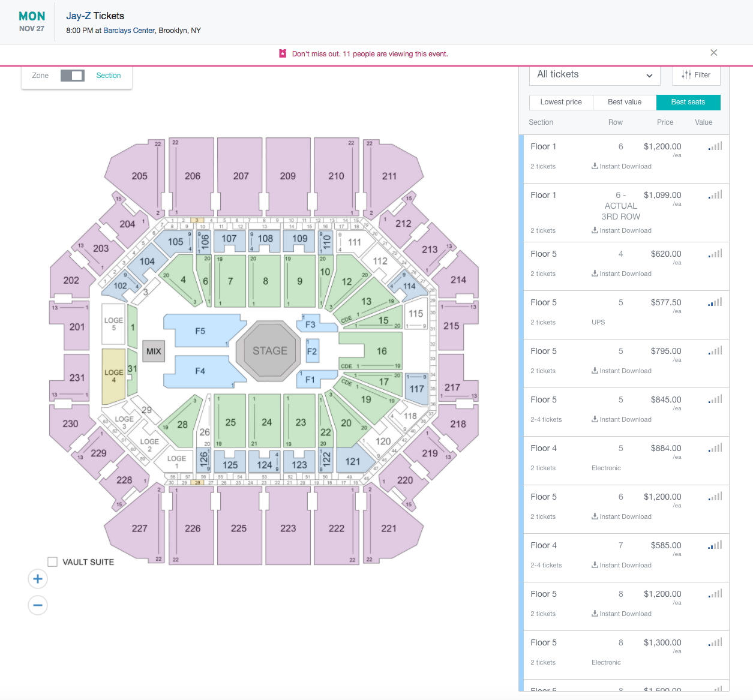
Task: Sort listings by Value column header
Action: tap(704, 122)
